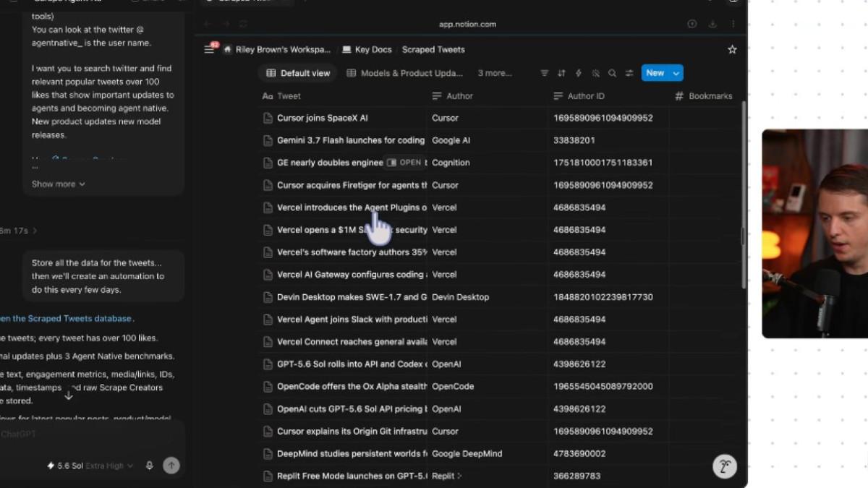Click the home icon in breadcrumb

click(228, 49)
